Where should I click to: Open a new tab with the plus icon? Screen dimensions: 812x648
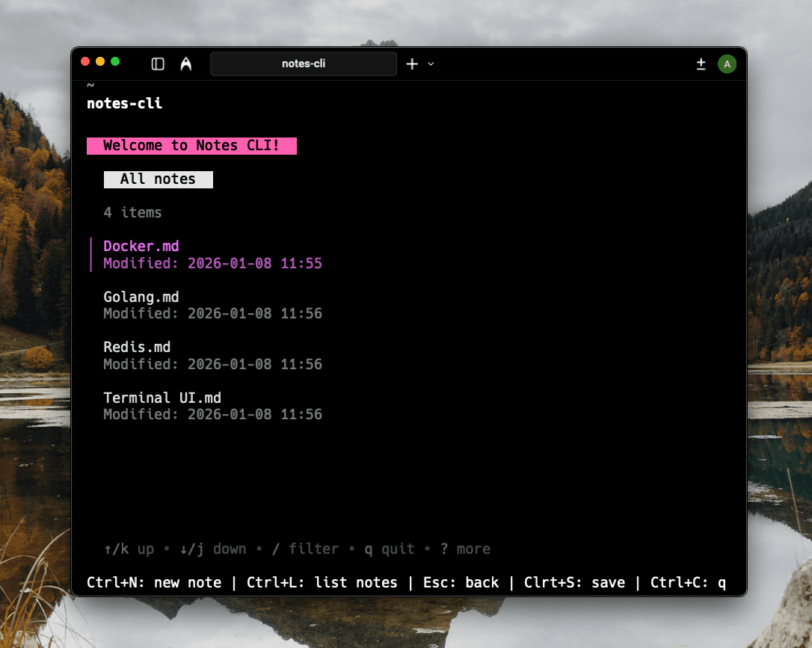[x=410, y=64]
